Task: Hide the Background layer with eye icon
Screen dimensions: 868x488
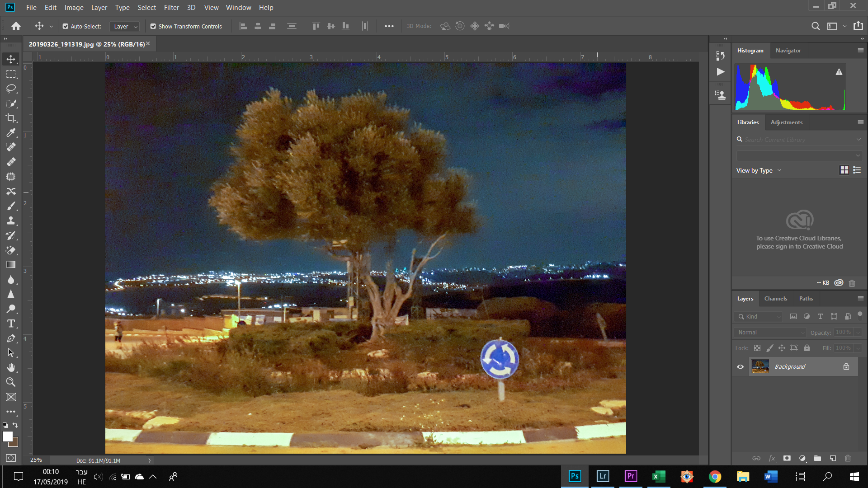Action: [740, 366]
